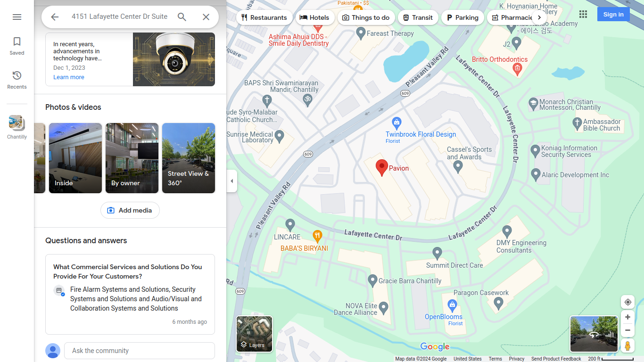The height and width of the screenshot is (362, 644).
Task: Click the search magnifier icon
Action: [x=182, y=17]
